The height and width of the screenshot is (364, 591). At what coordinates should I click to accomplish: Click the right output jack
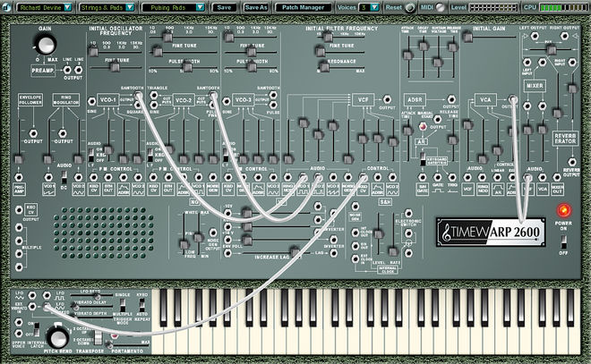(564, 36)
